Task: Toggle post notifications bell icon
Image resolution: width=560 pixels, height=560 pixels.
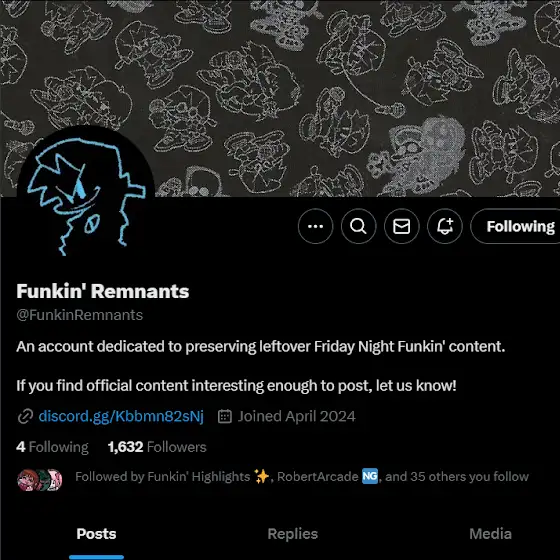Action: (x=445, y=226)
